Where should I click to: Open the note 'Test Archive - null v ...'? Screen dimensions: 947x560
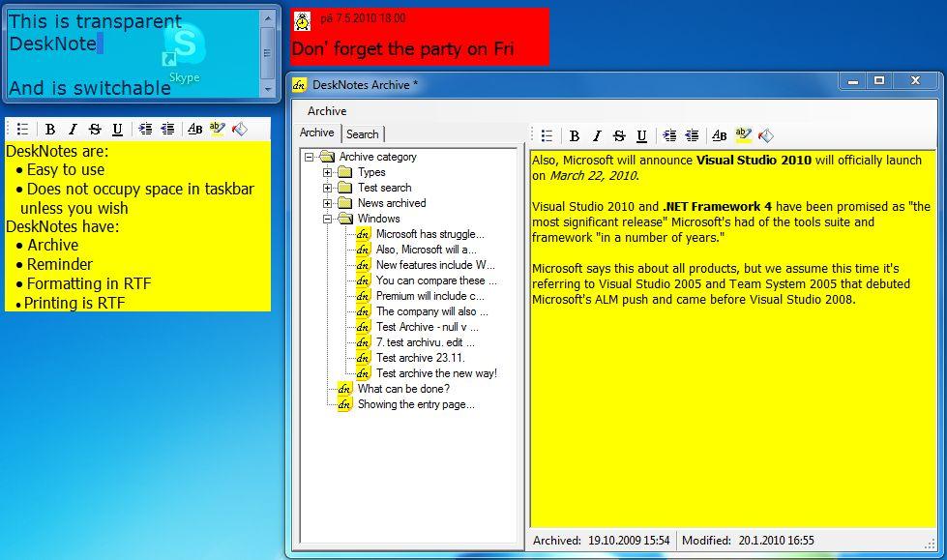[x=428, y=327]
